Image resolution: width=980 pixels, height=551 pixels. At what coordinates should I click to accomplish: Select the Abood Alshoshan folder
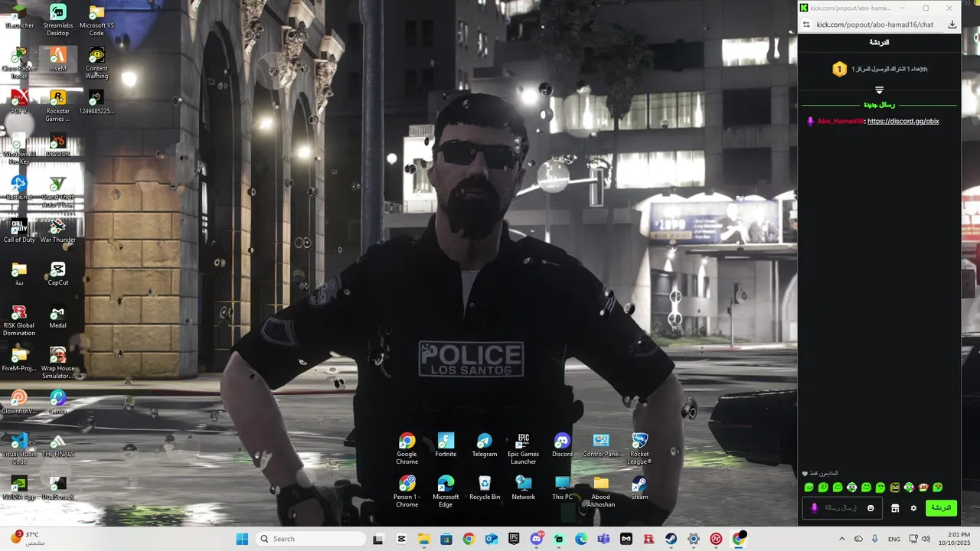pyautogui.click(x=601, y=491)
